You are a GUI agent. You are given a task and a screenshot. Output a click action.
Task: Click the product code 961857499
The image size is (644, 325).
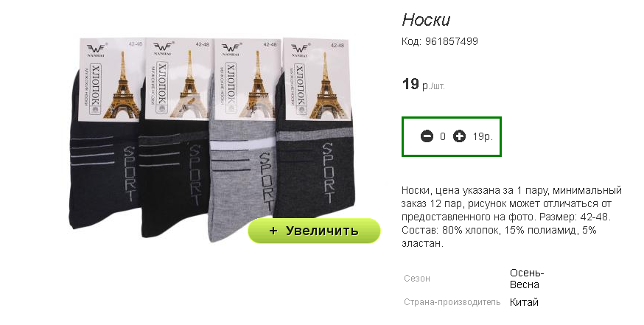pyautogui.click(x=452, y=41)
